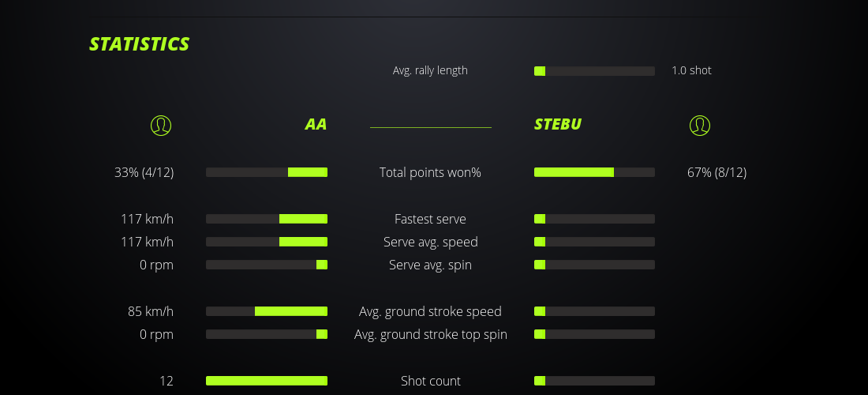Click the 1.0 shot rally value
Image resolution: width=868 pixels, height=395 pixels.
(691, 70)
